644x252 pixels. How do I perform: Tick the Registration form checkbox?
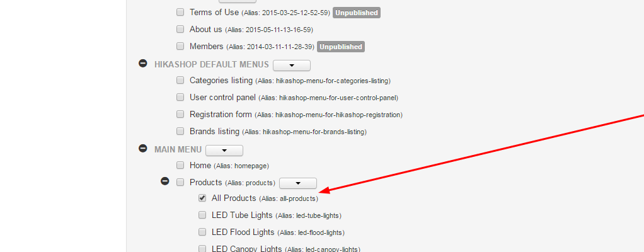pyautogui.click(x=180, y=114)
